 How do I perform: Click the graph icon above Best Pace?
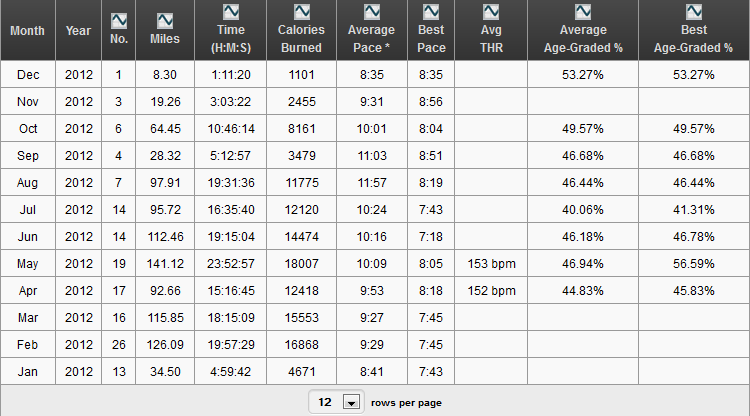(x=431, y=12)
